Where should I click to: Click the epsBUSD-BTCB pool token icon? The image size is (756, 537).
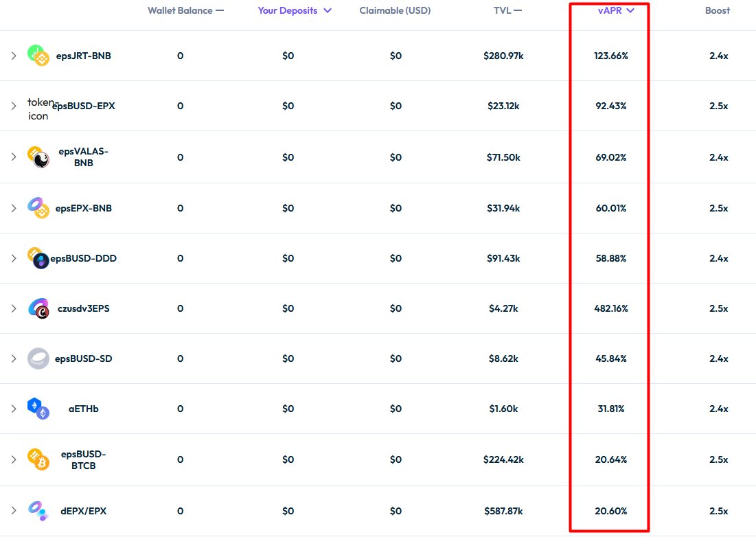click(38, 459)
